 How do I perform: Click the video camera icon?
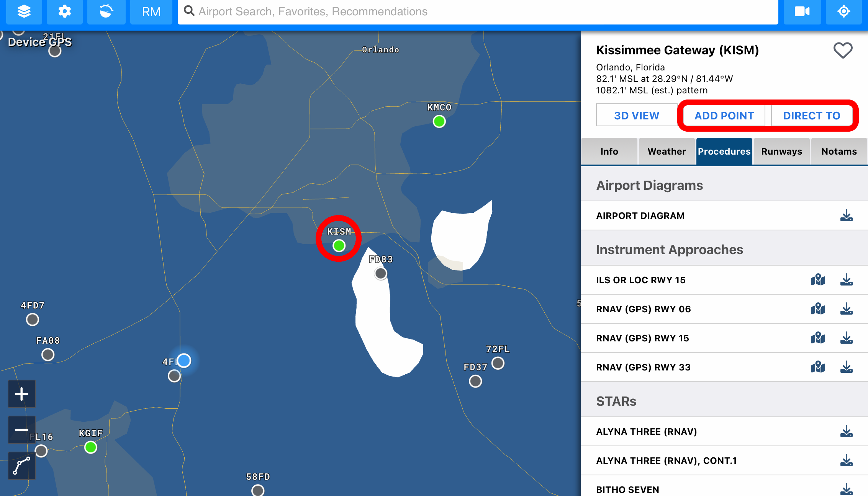pos(802,11)
